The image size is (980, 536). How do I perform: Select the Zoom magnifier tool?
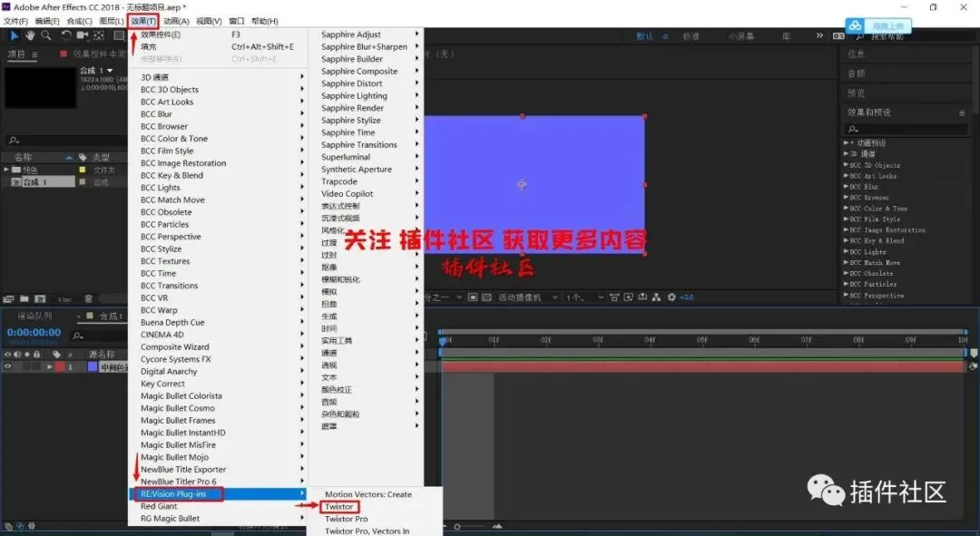(x=45, y=35)
